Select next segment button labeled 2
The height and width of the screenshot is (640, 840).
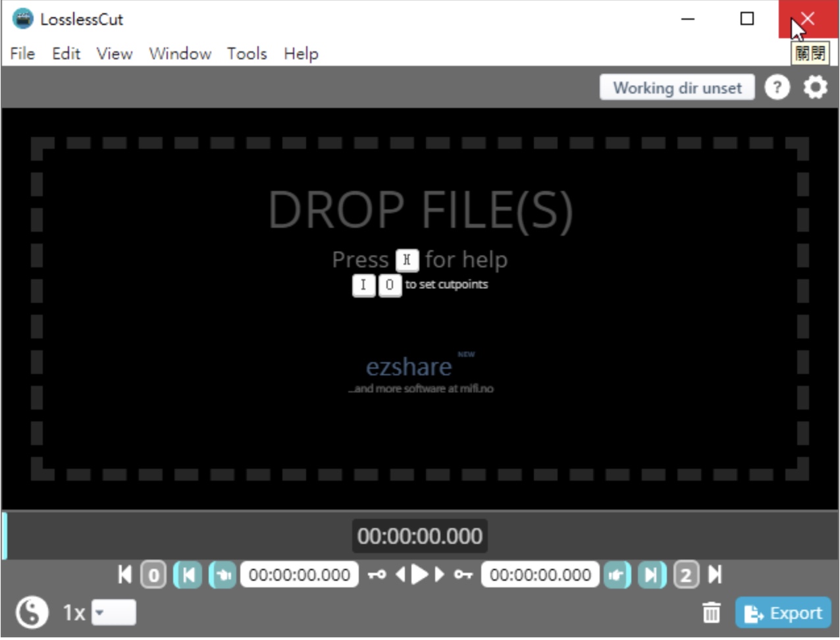(686, 575)
